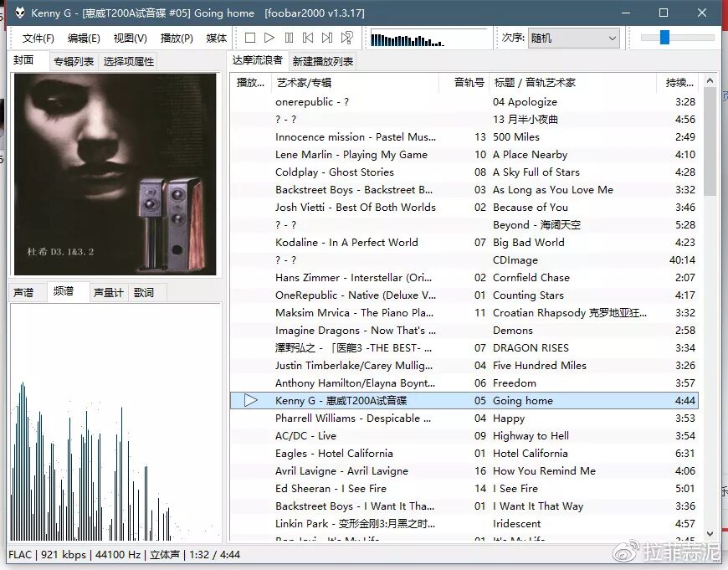Select the 新建播放列表 tab
This screenshot has width=728, height=570.
coord(323,61)
